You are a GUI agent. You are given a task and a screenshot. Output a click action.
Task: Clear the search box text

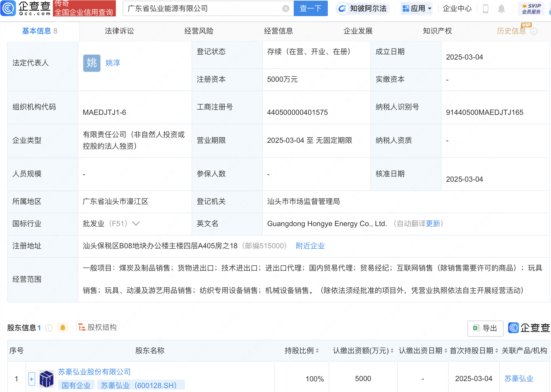coord(286,9)
